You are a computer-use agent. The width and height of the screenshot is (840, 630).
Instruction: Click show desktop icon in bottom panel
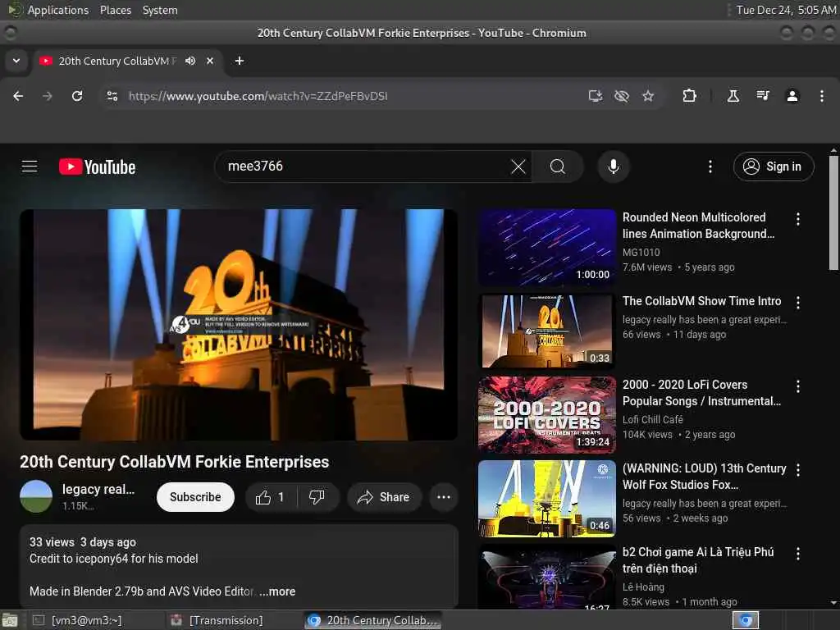[x=10, y=621]
